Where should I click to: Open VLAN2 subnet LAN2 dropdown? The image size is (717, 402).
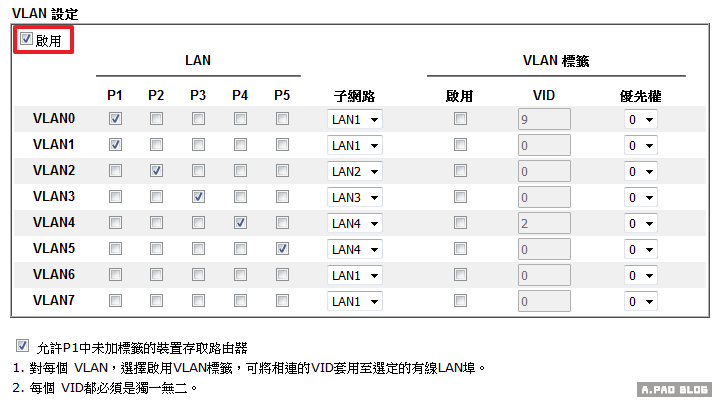pyautogui.click(x=355, y=172)
